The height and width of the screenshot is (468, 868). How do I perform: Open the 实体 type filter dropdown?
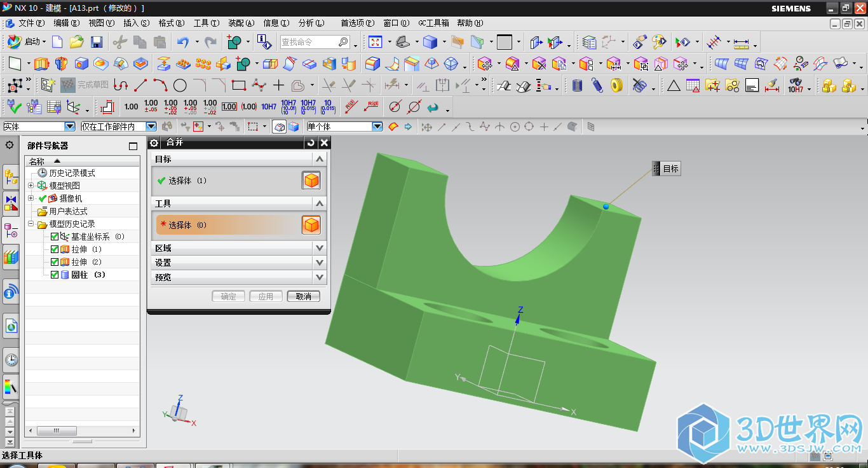coord(70,127)
